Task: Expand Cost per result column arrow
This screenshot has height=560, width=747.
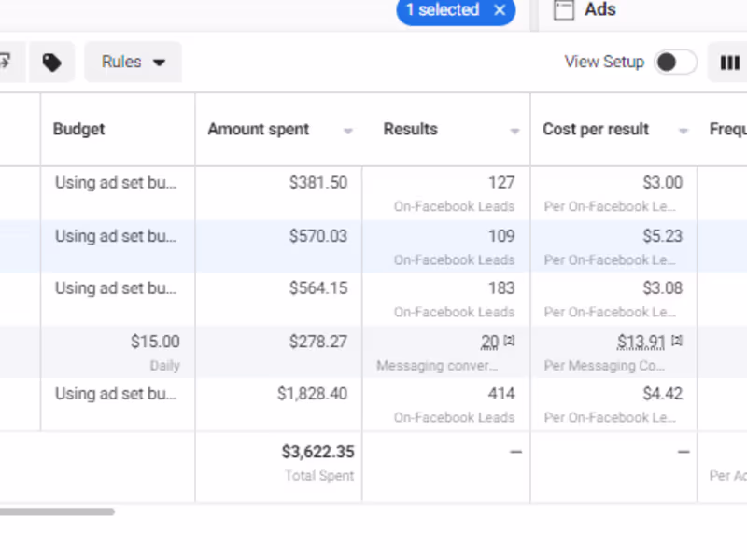Action: tap(684, 132)
